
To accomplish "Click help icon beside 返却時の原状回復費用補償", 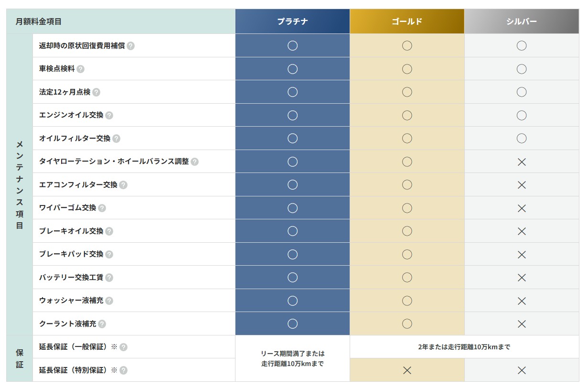I will click(131, 46).
